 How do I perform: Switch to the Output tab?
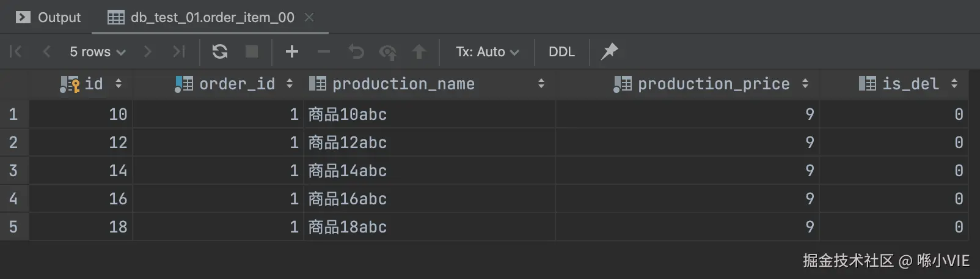click(49, 17)
